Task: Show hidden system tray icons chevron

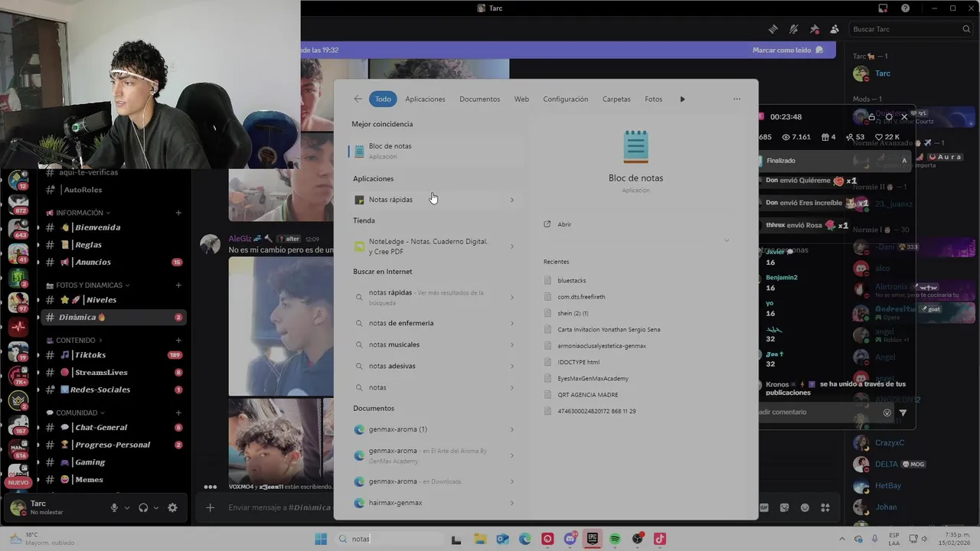Action: coord(842,539)
